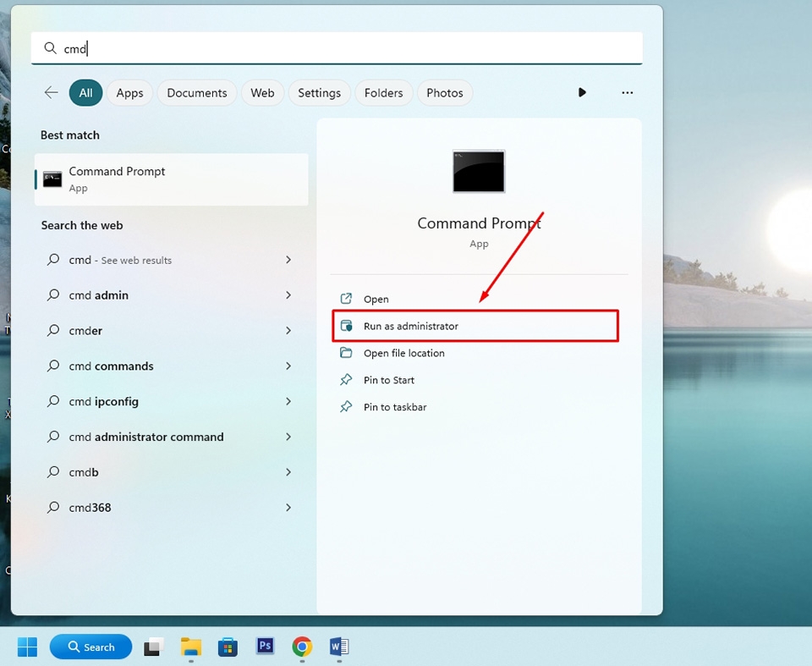Open Microsoft Word from the taskbar

click(339, 647)
